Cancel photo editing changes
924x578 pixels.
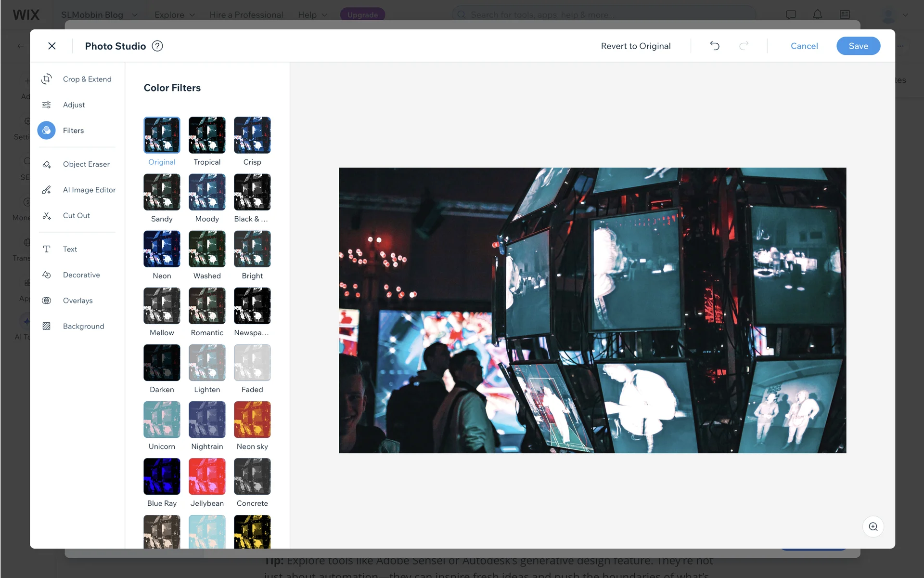tap(804, 46)
